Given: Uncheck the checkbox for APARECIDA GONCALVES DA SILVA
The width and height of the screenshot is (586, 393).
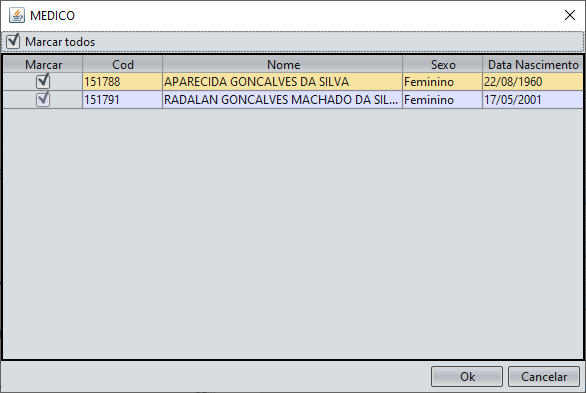Looking at the screenshot, I should tap(43, 81).
